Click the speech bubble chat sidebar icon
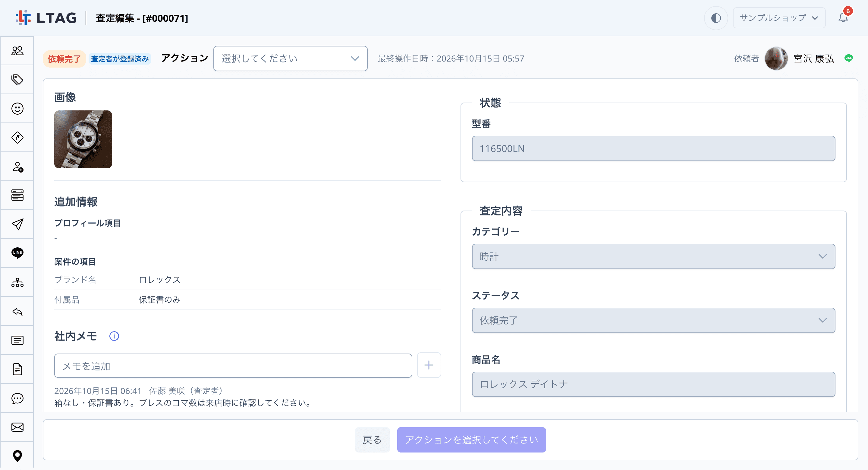Screen dimensions: 868x470 pos(17,398)
